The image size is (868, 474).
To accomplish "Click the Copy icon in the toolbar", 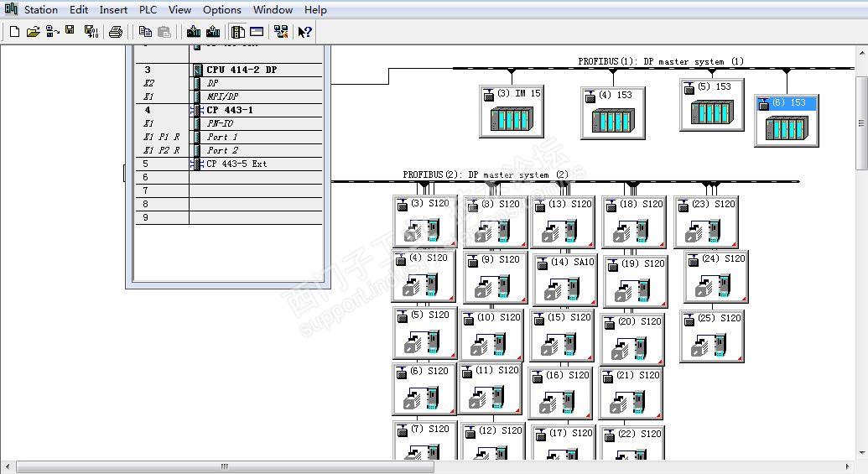I will click(x=146, y=32).
